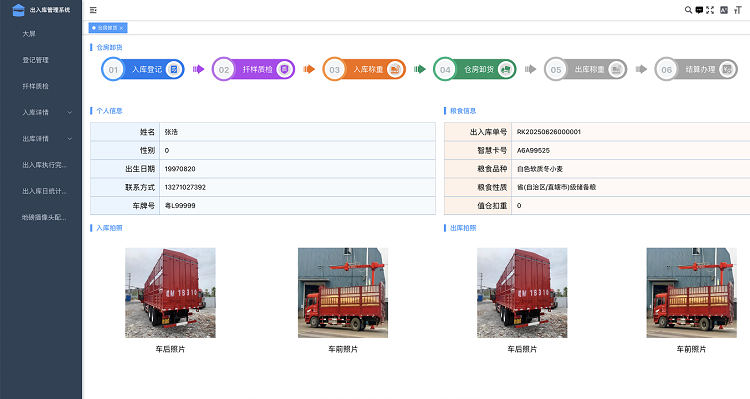Image resolution: width=750 pixels, height=399 pixels.
Task: Click the language switch icon in header
Action: click(x=724, y=10)
